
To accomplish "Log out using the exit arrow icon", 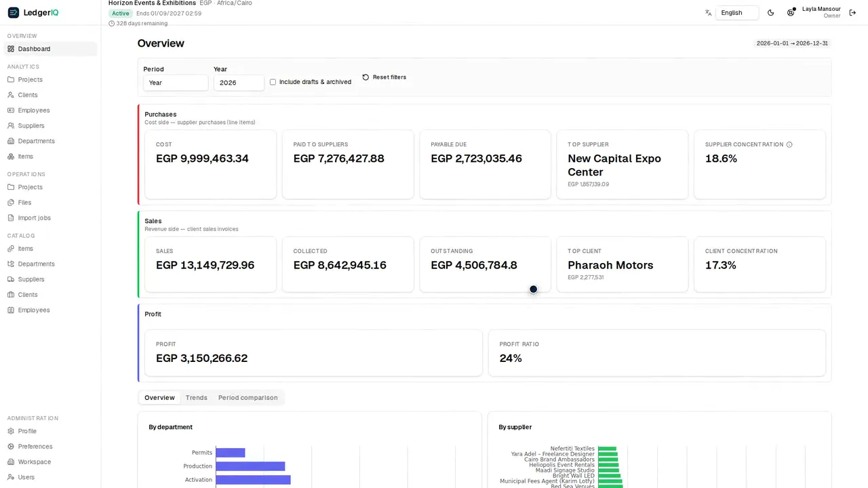I will tap(852, 13).
